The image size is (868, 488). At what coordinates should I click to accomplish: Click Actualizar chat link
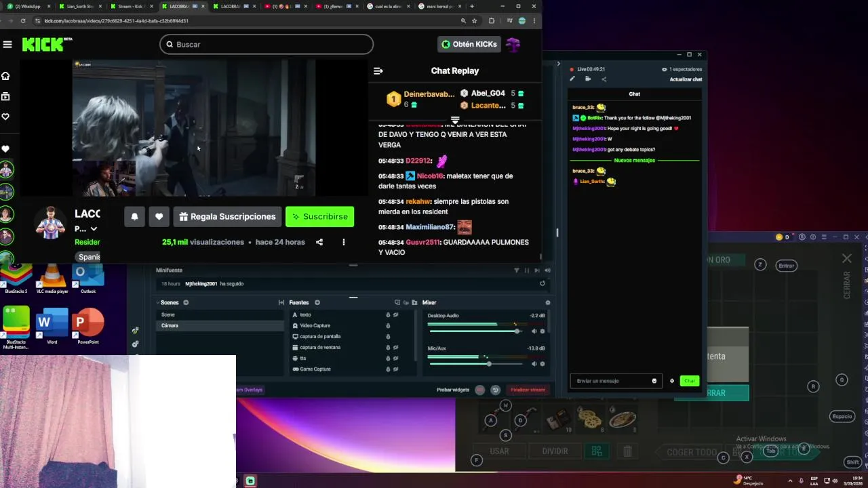point(686,79)
